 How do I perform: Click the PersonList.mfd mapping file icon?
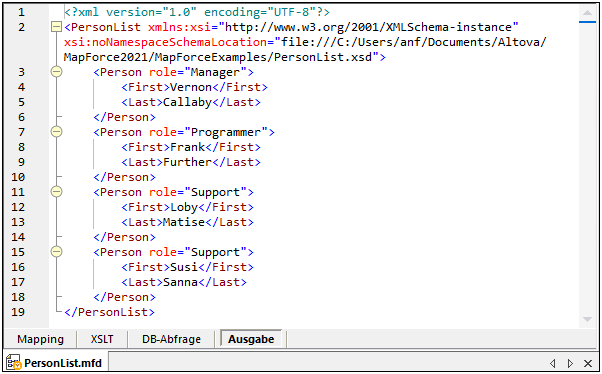point(14,363)
